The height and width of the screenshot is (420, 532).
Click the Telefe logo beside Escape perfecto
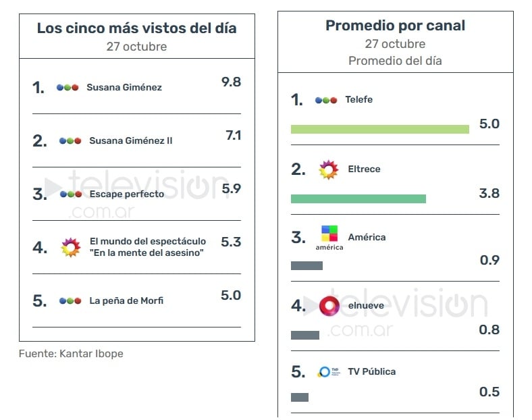point(71,194)
